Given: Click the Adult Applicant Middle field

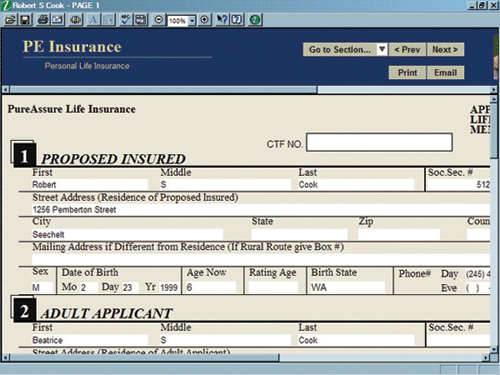Looking at the screenshot, I should (x=225, y=340).
